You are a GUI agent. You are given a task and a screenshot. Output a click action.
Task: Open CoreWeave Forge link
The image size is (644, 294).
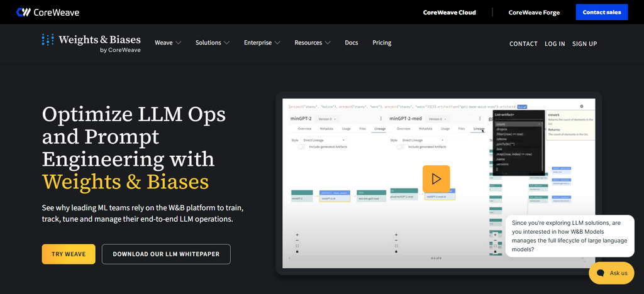pyautogui.click(x=534, y=13)
